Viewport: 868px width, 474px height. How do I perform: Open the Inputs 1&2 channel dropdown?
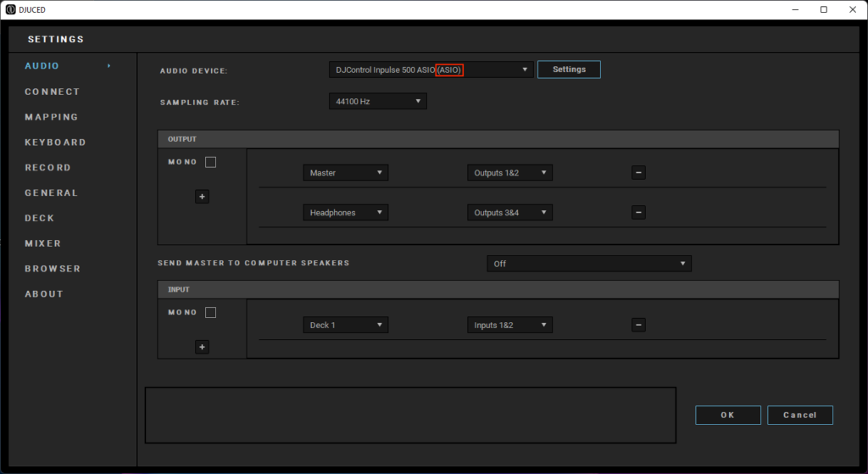click(509, 325)
